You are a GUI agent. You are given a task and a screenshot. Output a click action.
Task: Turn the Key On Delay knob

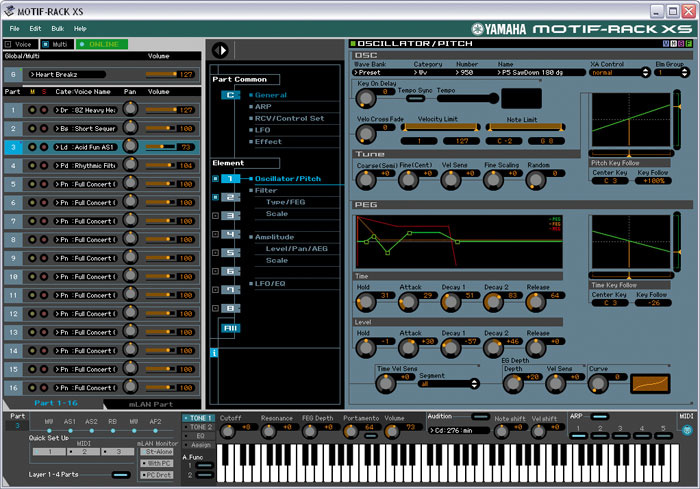pyautogui.click(x=366, y=98)
